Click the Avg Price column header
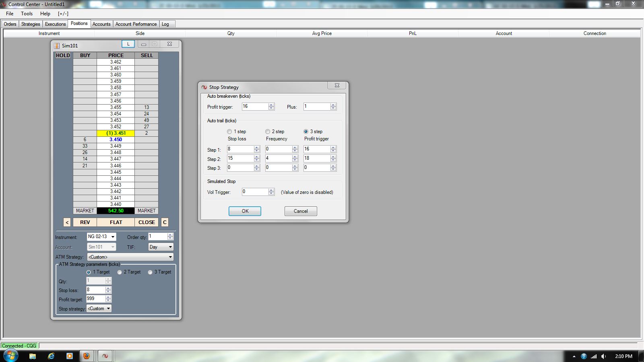Viewport: 644px width, 362px height. (322, 33)
